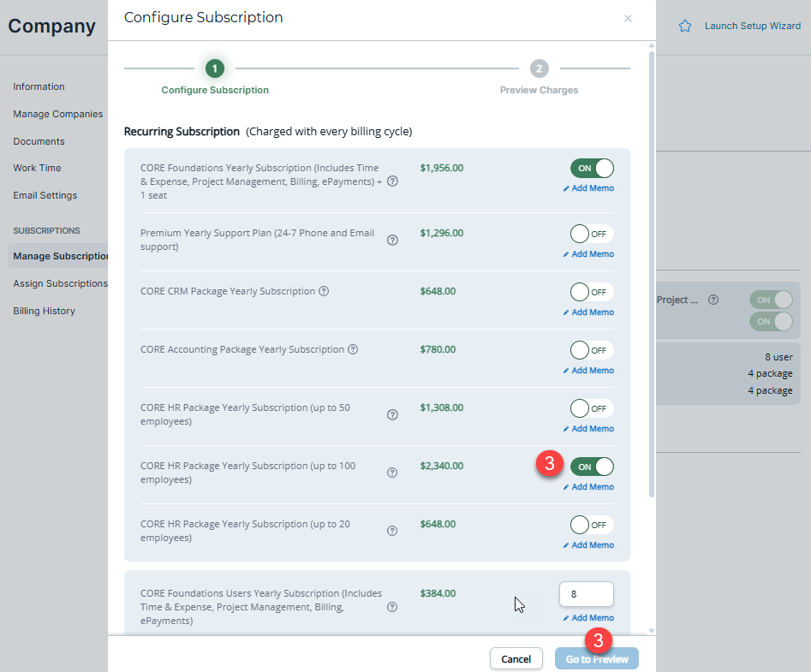Click help icon on HR Package up to 100
The image size is (811, 672).
pyautogui.click(x=392, y=472)
